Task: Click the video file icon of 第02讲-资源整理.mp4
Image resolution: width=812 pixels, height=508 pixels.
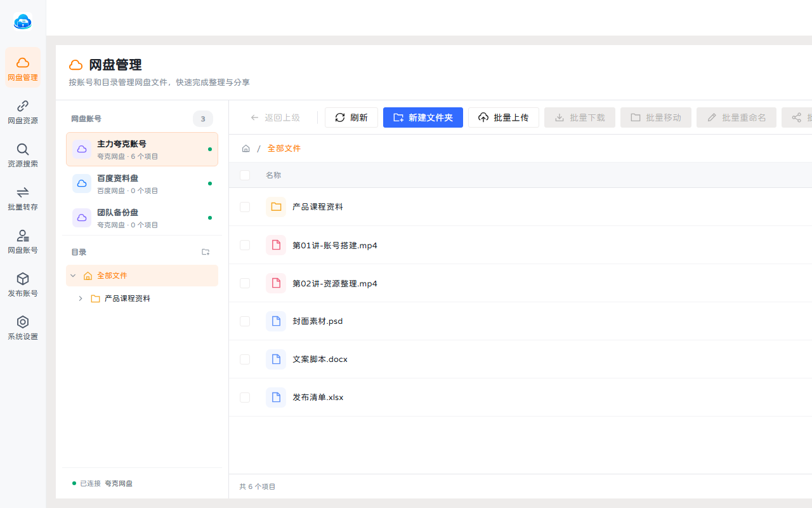Action: [x=276, y=283]
